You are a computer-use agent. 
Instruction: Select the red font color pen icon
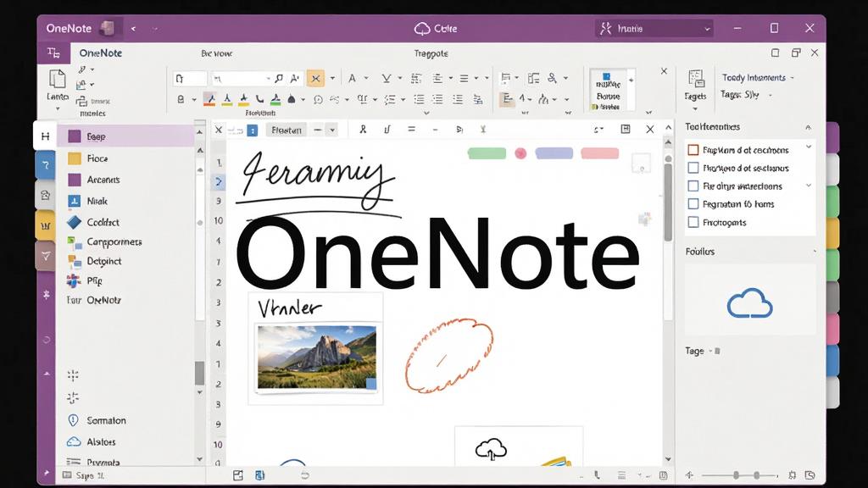click(209, 99)
